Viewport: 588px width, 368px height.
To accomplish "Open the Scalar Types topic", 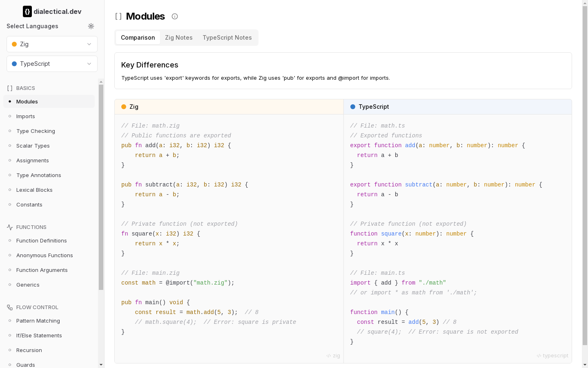I will (49, 146).
